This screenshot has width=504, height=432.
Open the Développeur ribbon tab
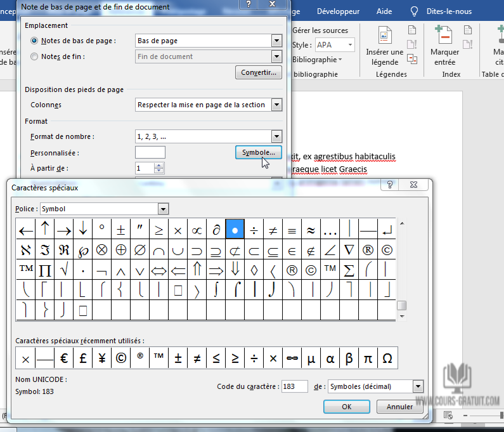coord(338,11)
